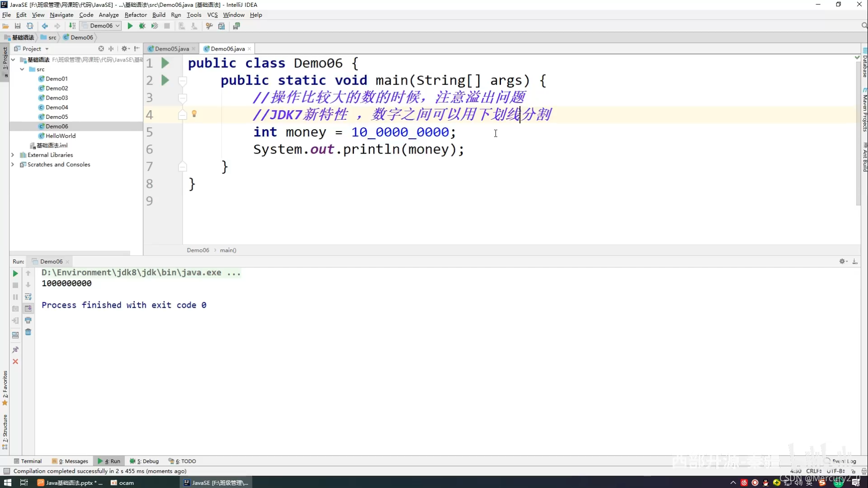Open the 5: Debug tool window
This screenshot has width=868, height=488.
point(144,461)
